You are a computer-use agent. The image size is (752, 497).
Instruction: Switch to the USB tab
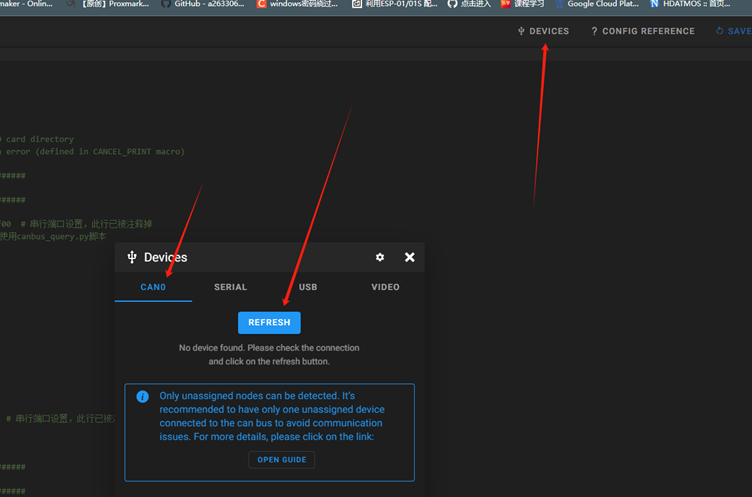pos(308,287)
